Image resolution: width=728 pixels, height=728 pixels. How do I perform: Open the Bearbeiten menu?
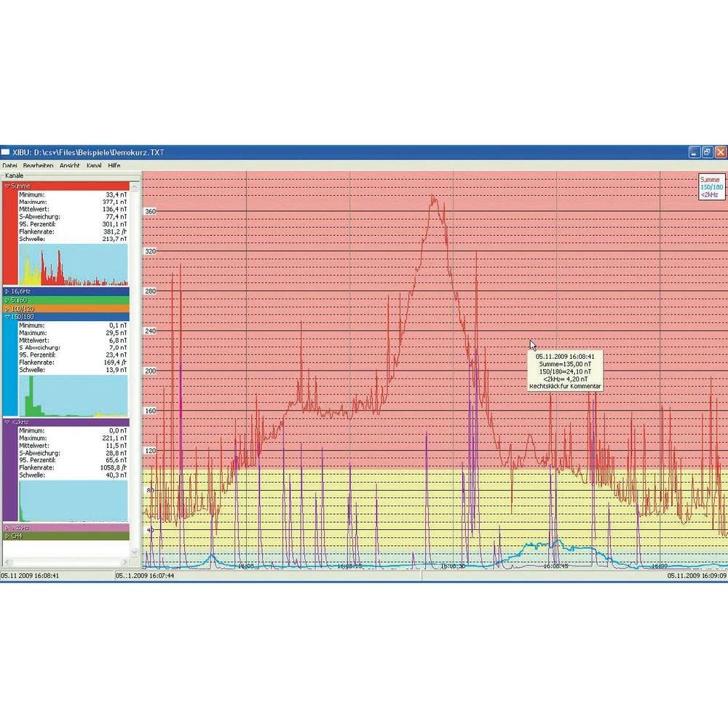click(37, 166)
